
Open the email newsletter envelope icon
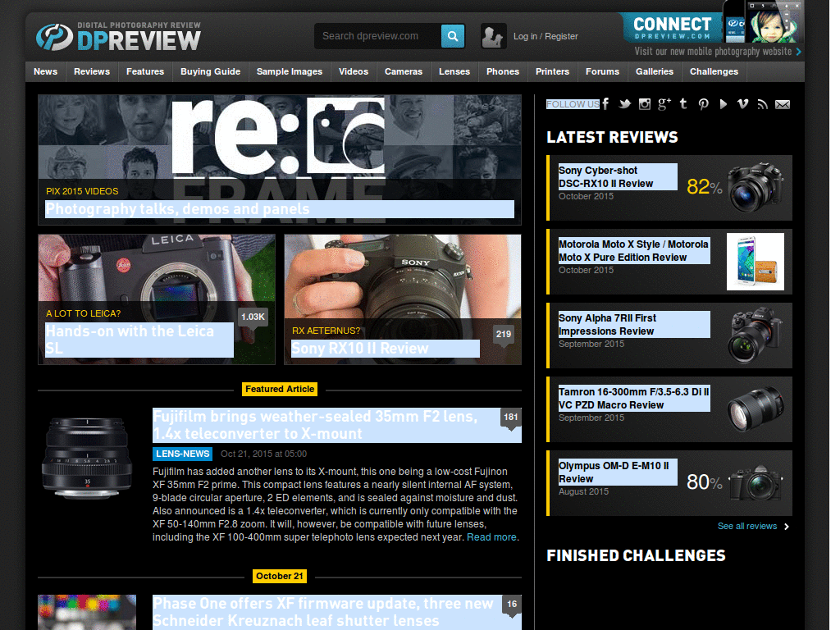[780, 104]
